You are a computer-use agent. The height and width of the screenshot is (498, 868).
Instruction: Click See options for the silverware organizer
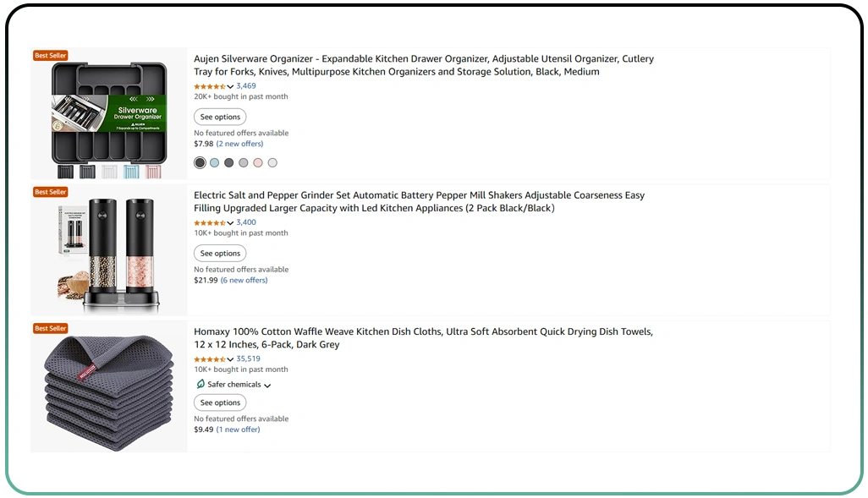220,117
